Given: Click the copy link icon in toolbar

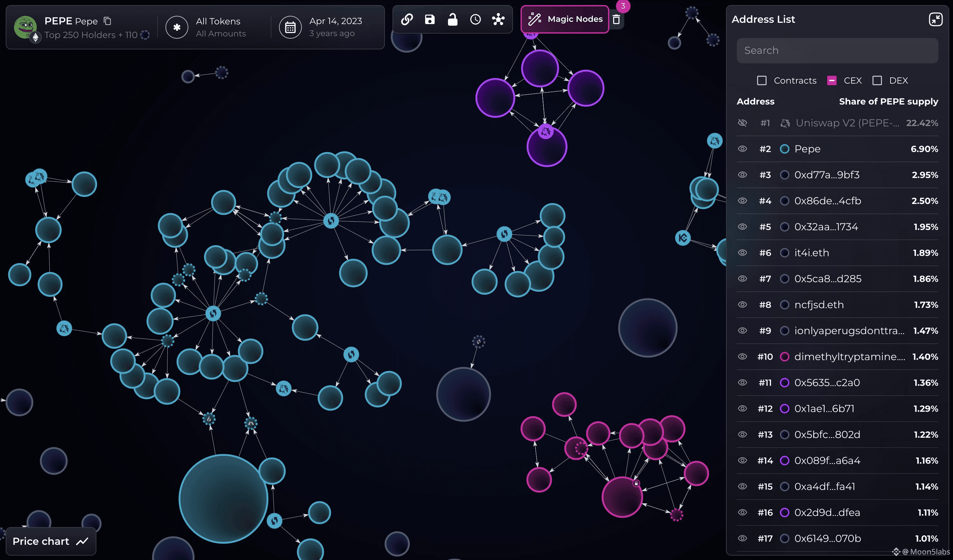Looking at the screenshot, I should [x=407, y=19].
